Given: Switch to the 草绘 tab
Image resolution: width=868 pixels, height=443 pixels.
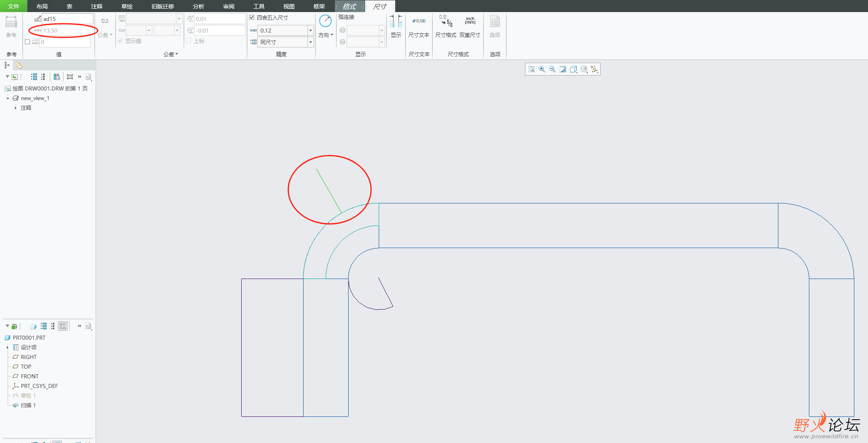Looking at the screenshot, I should point(127,6).
